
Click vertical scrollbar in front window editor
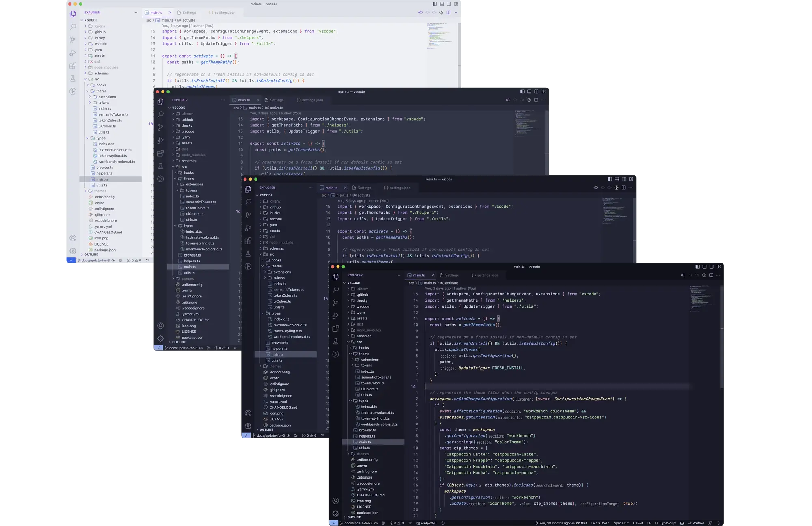point(721,337)
